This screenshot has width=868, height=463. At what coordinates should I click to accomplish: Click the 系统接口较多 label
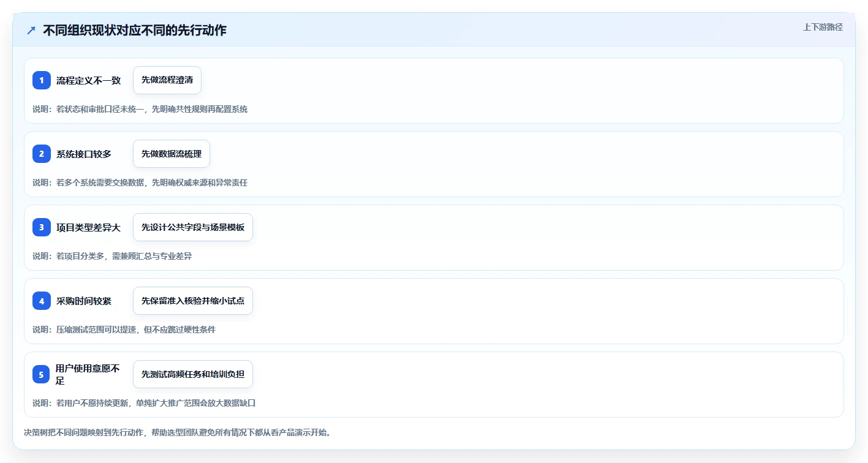click(x=84, y=154)
